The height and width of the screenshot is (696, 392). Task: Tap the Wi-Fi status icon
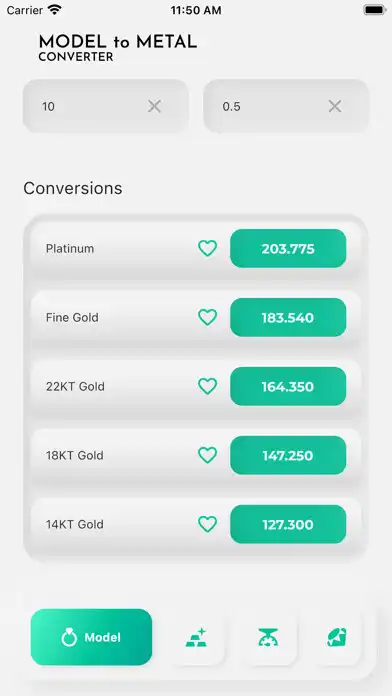(x=55, y=10)
